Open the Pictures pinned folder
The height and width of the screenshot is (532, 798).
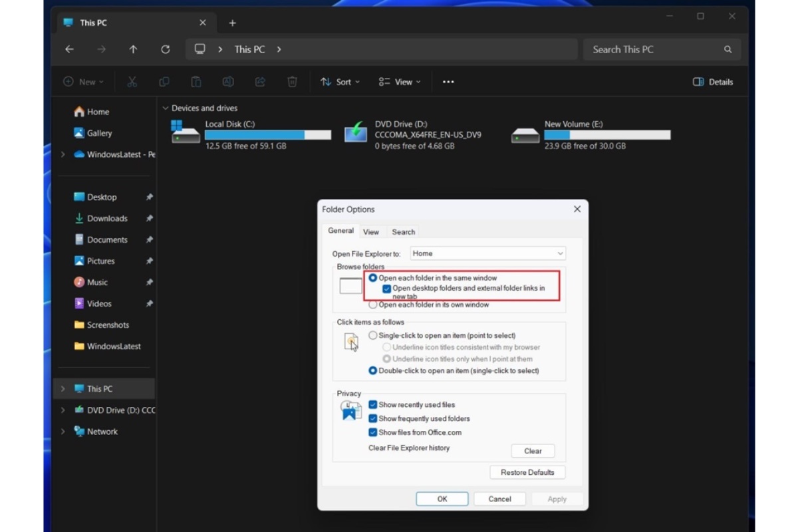94,261
